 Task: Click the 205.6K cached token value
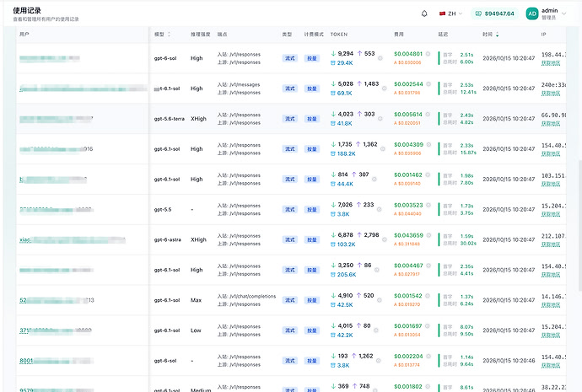click(347, 275)
